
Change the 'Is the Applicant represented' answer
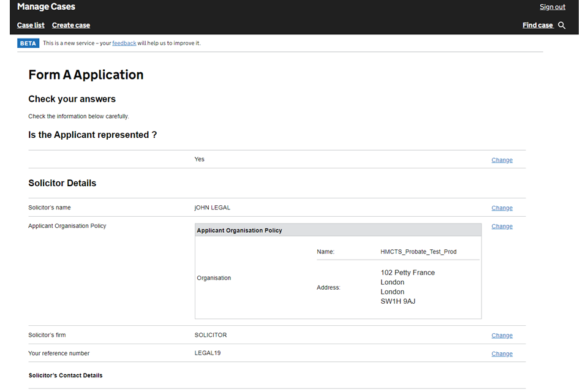pos(502,160)
